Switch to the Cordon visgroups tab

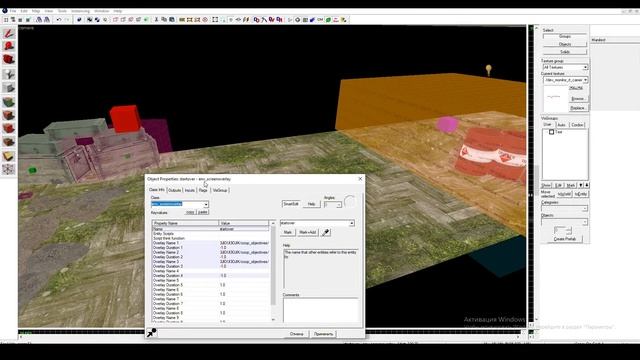tap(577, 124)
